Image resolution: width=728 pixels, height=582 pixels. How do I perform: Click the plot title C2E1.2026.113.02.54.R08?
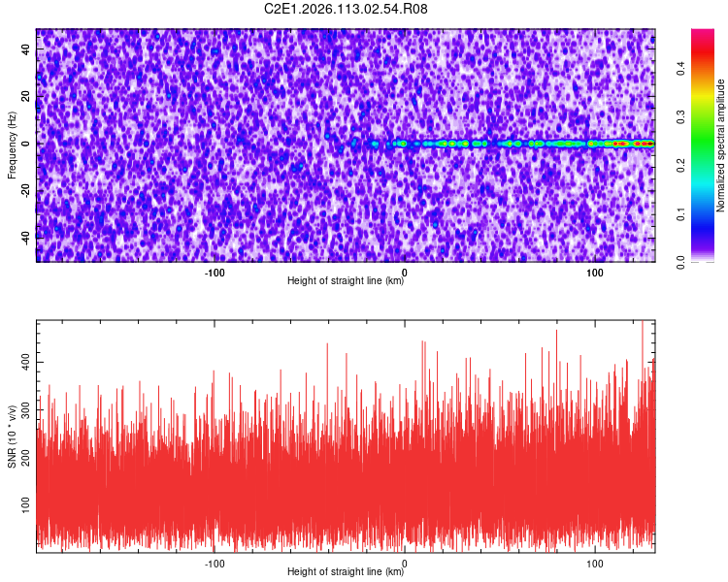coord(347,10)
